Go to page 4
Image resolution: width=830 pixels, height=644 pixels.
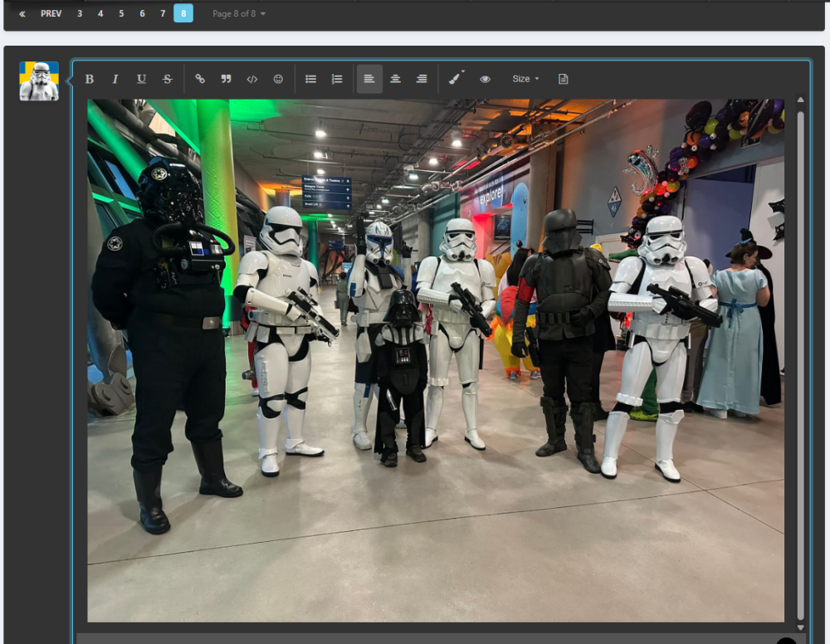[100, 14]
